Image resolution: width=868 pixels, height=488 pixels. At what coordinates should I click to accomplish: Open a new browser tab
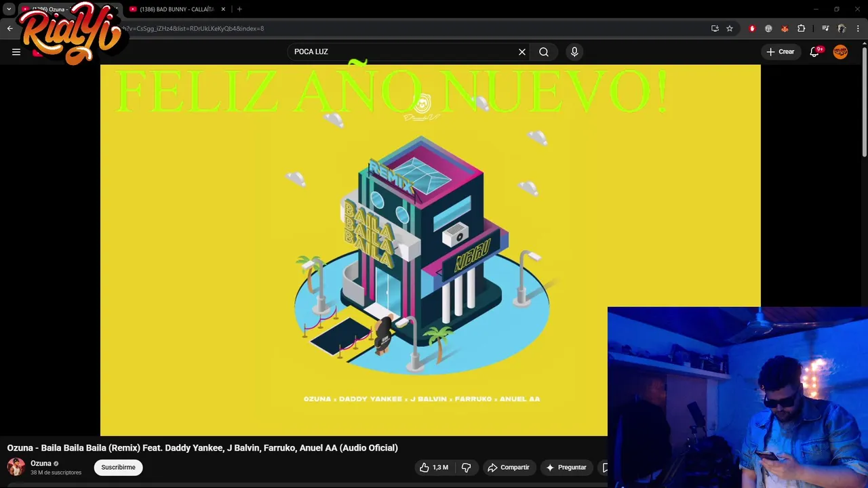coord(239,9)
